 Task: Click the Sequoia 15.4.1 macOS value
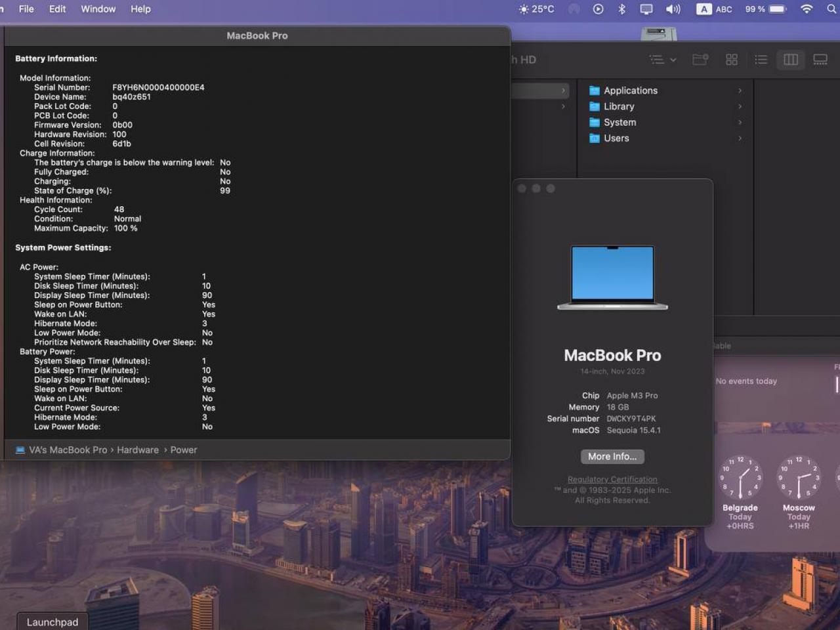tap(633, 430)
